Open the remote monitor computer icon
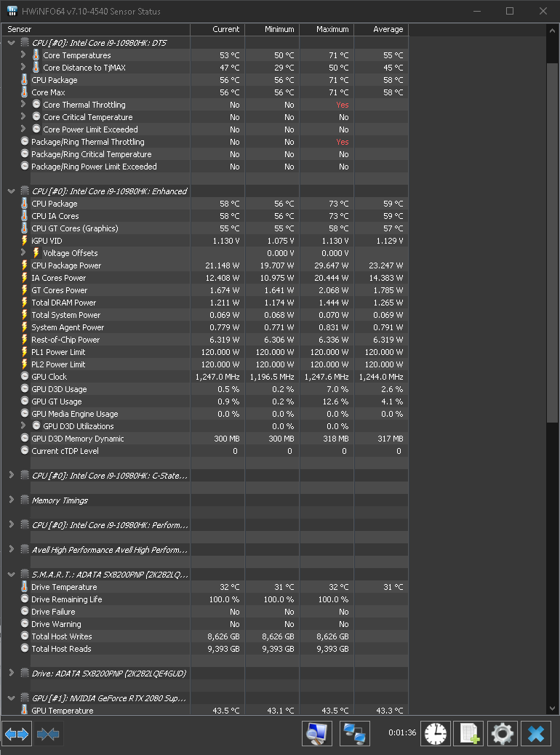The height and width of the screenshot is (755, 560). tap(317, 734)
